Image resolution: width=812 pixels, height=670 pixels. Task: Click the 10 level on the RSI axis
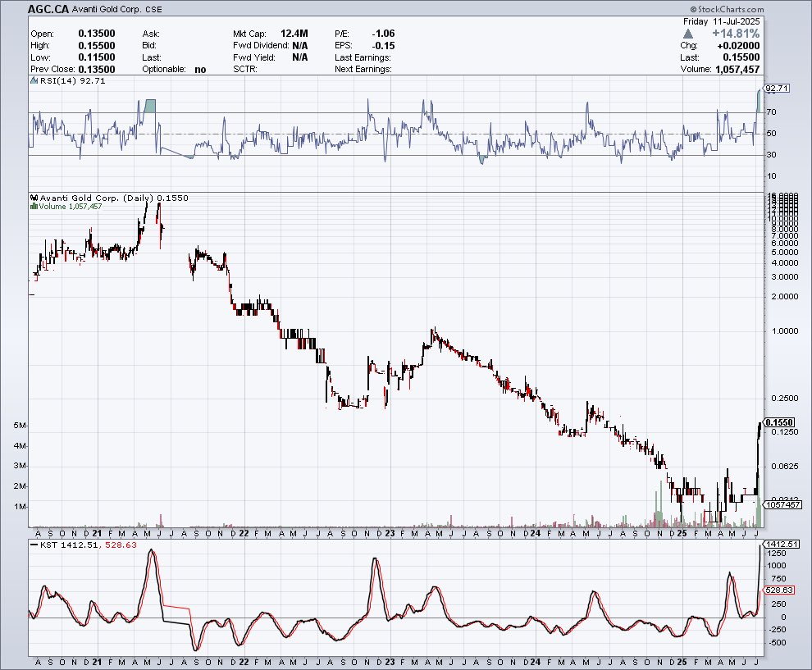point(772,176)
